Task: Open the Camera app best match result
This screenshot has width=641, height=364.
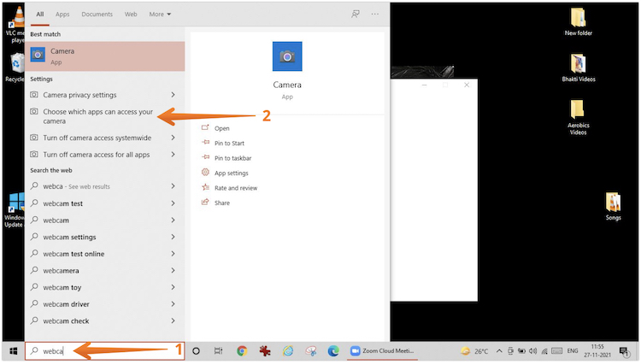Action: click(x=105, y=56)
